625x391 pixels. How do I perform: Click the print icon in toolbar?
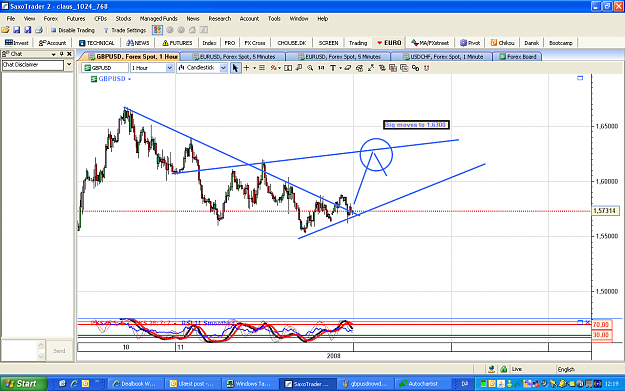pos(39,30)
